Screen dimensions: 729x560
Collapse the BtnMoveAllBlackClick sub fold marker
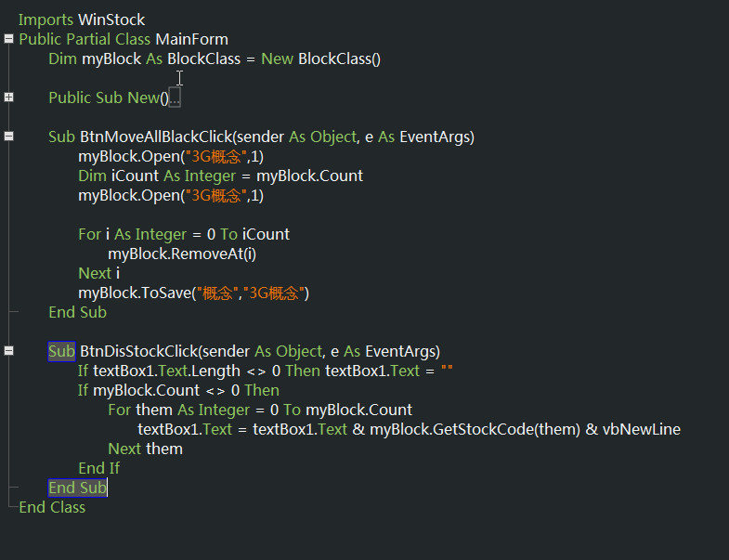tap(8, 137)
